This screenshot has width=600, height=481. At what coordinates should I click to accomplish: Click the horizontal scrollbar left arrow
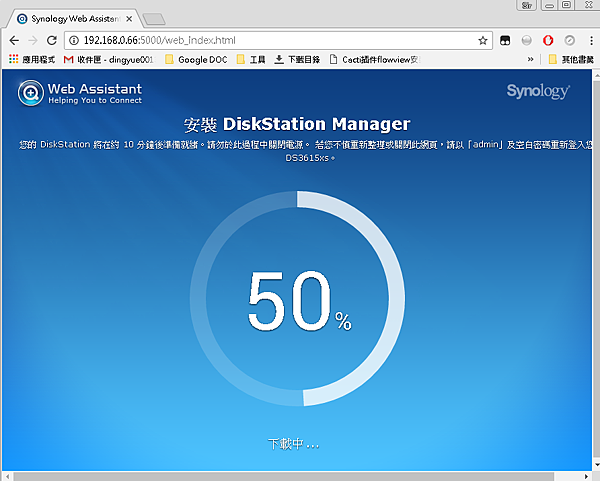[7, 476]
